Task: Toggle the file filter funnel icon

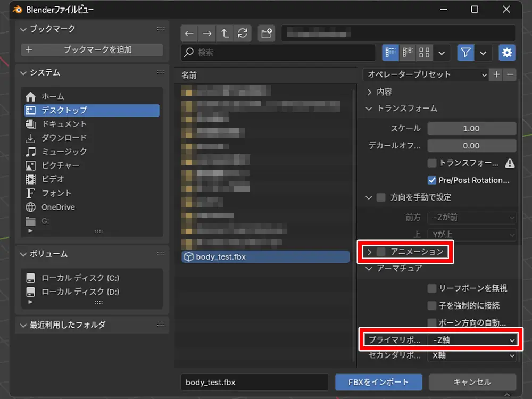Action: (x=466, y=53)
